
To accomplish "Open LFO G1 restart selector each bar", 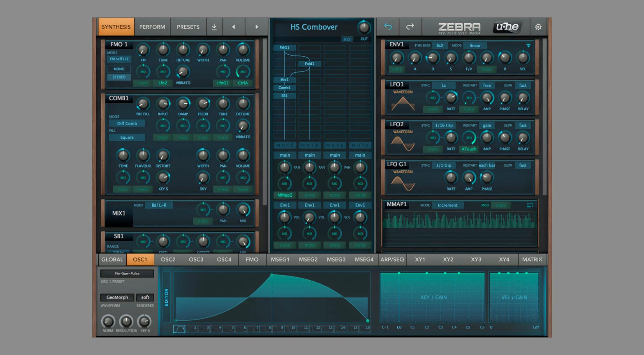I will click(487, 165).
